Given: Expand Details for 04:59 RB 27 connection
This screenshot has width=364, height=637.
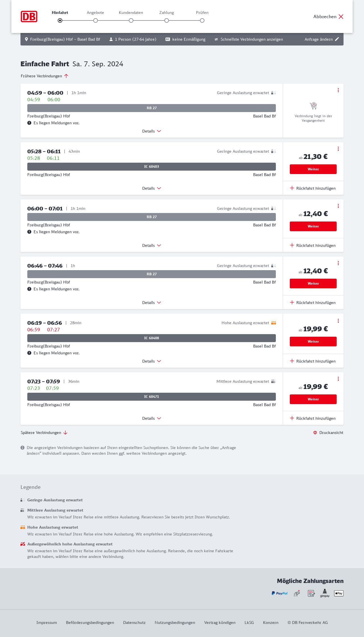Looking at the screenshot, I should (x=152, y=131).
